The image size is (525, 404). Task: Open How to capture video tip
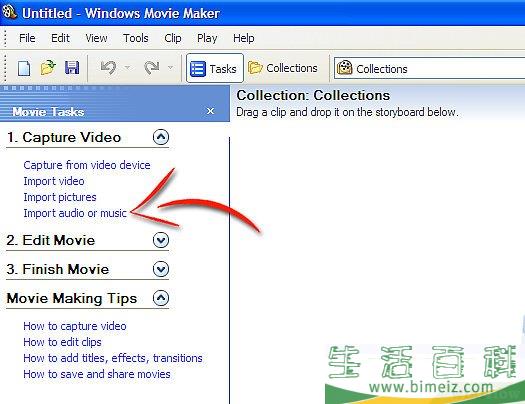point(75,326)
